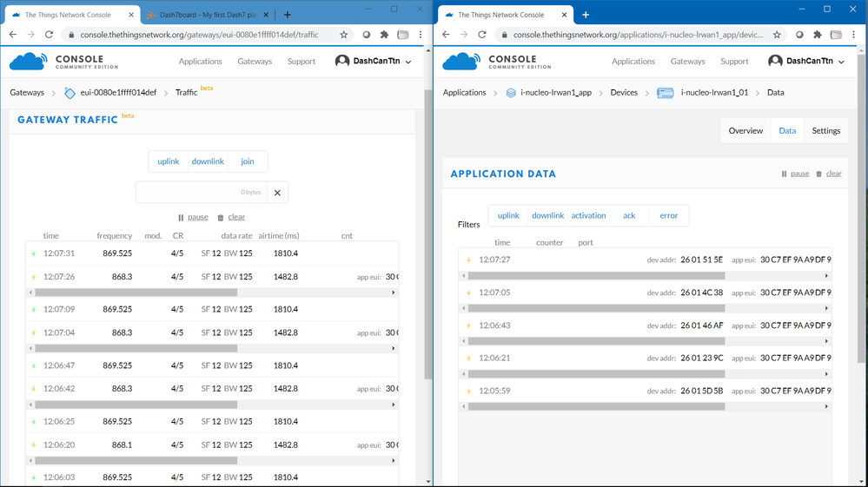
Task: Open Applications menu in left console
Action: [x=200, y=62]
